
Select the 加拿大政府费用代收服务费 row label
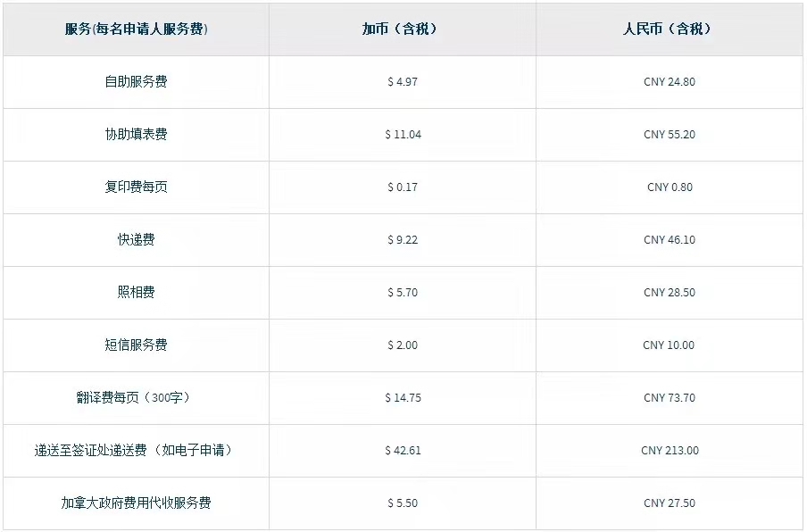pyautogui.click(x=136, y=503)
